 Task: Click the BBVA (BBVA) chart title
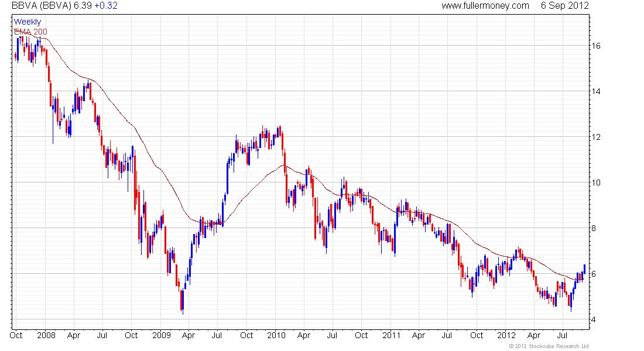(x=42, y=6)
